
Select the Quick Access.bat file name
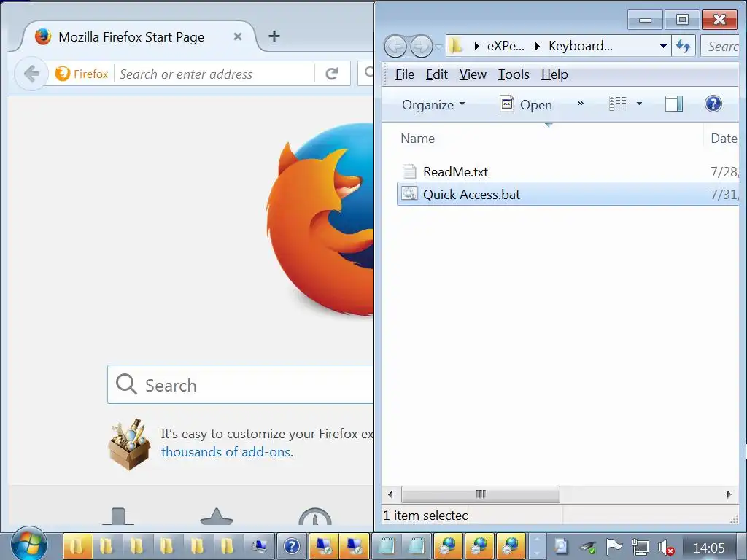point(471,194)
